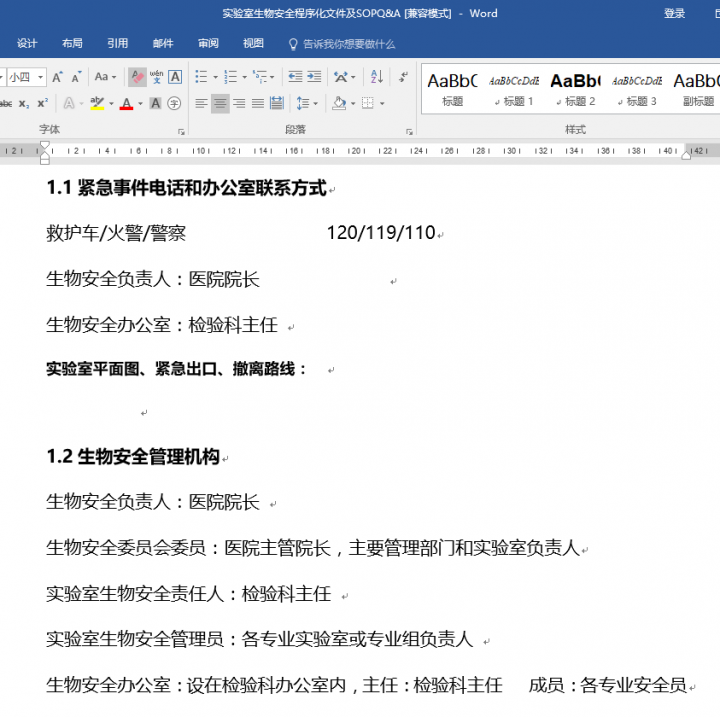Apply the 标题 1 style
This screenshot has width=720, height=717.
(x=516, y=88)
